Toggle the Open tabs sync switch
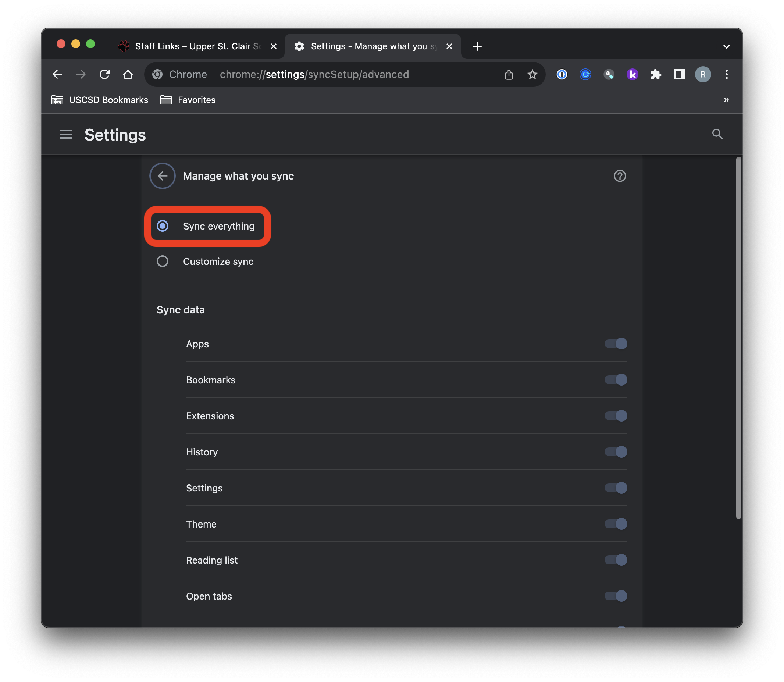This screenshot has height=682, width=784. coord(616,596)
